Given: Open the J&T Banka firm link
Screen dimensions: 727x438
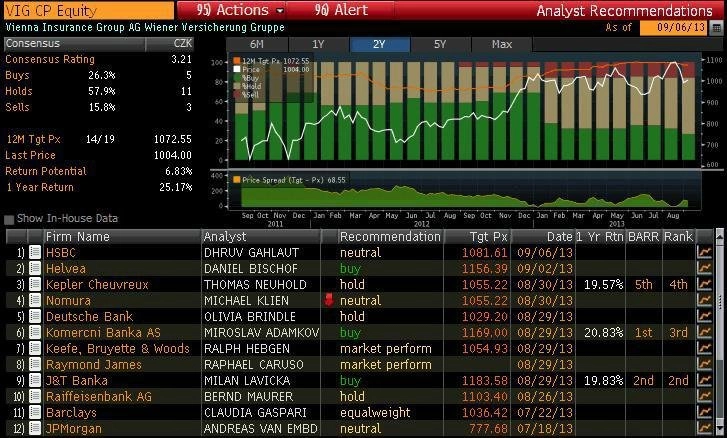Looking at the screenshot, I should point(77,381).
